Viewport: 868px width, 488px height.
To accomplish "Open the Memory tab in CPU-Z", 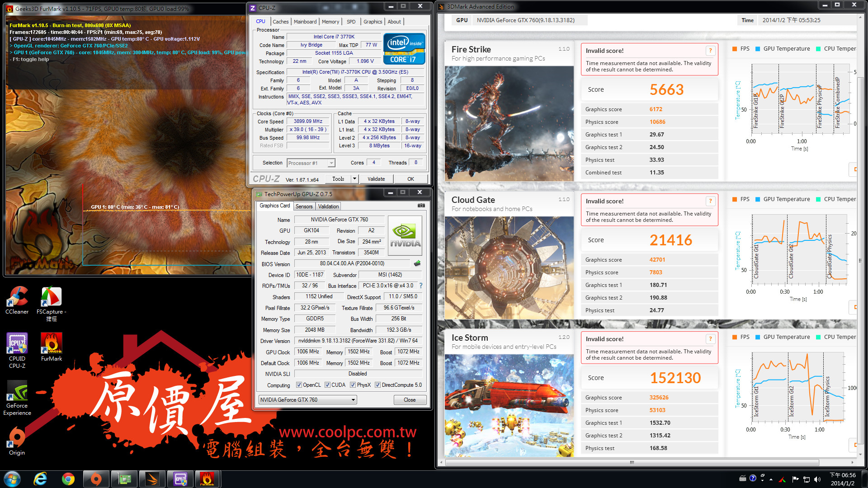I will coord(330,22).
